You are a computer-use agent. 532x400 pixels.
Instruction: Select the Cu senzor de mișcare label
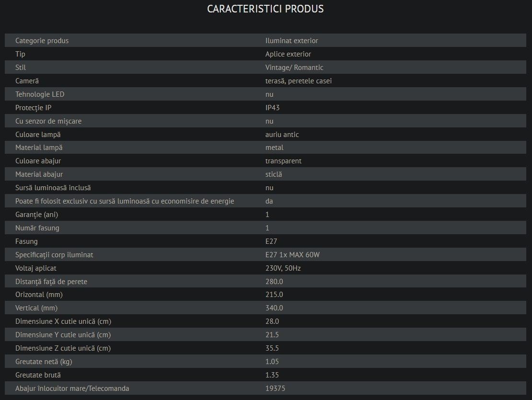(48, 121)
